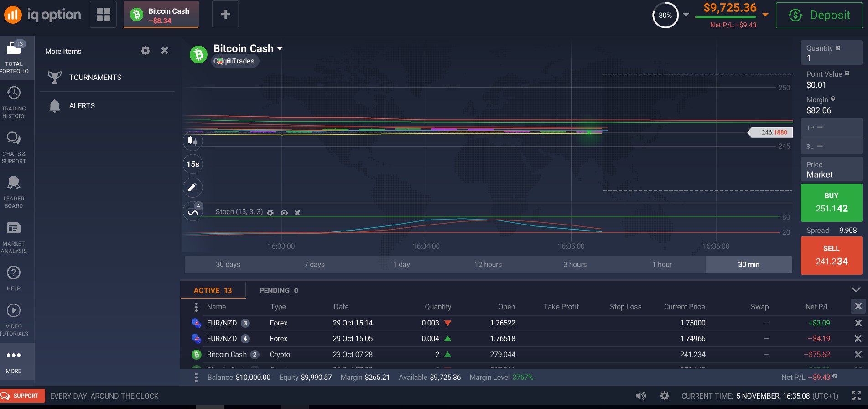Open the positions table column options dots
The height and width of the screenshot is (409, 868).
[x=196, y=307]
